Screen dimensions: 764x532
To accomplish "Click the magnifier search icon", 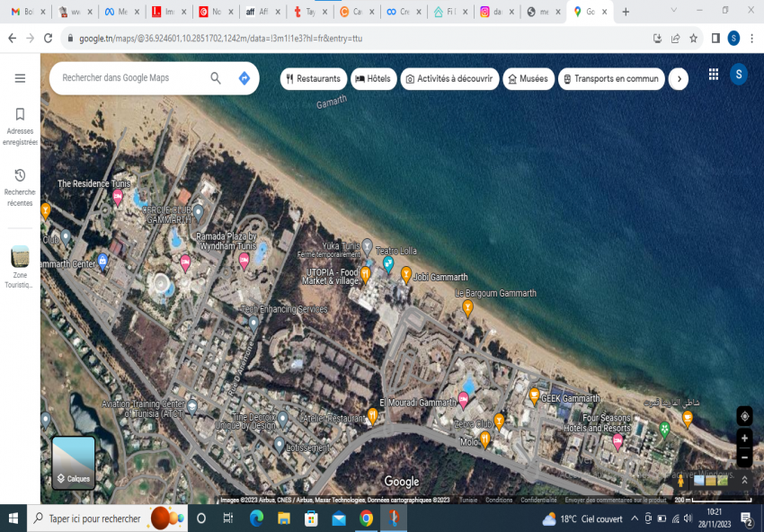I will click(216, 78).
